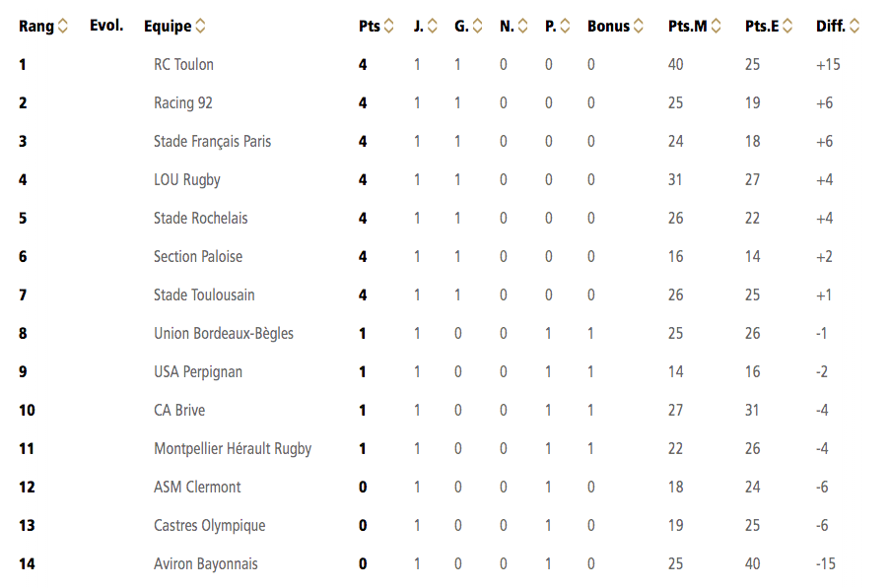889x588 pixels.
Task: Open Stade Toulousain team page
Action: [x=204, y=295]
